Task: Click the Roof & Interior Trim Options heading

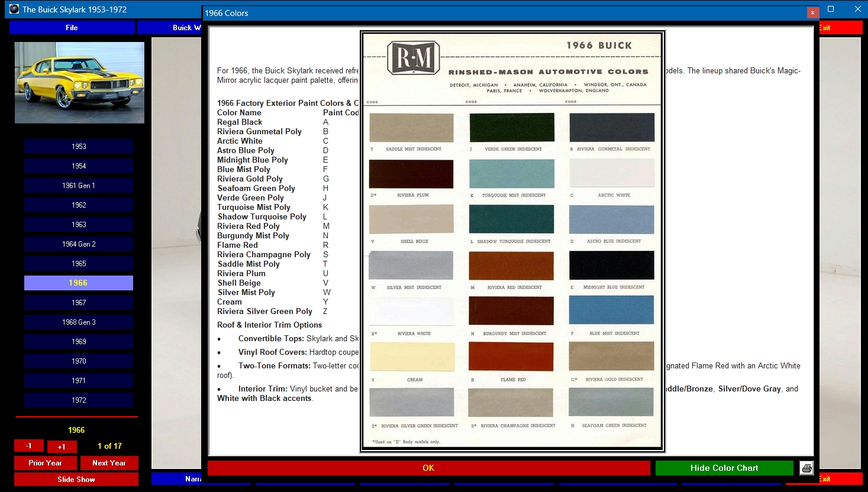Action: (x=269, y=325)
